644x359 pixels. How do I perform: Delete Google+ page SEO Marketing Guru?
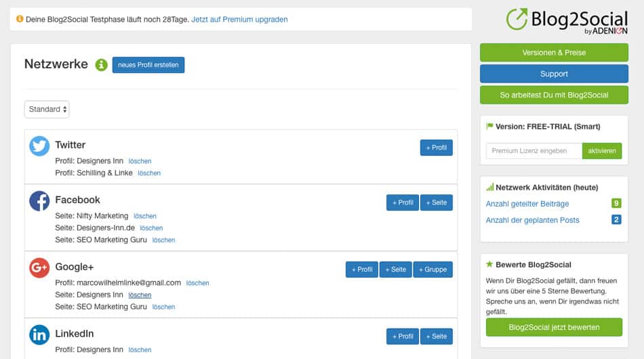[163, 307]
